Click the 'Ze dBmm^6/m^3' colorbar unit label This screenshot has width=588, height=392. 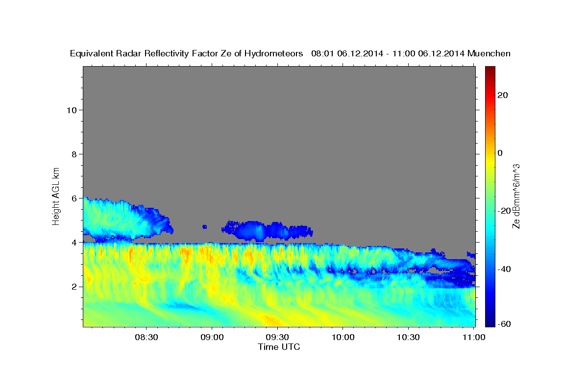pyautogui.click(x=516, y=196)
